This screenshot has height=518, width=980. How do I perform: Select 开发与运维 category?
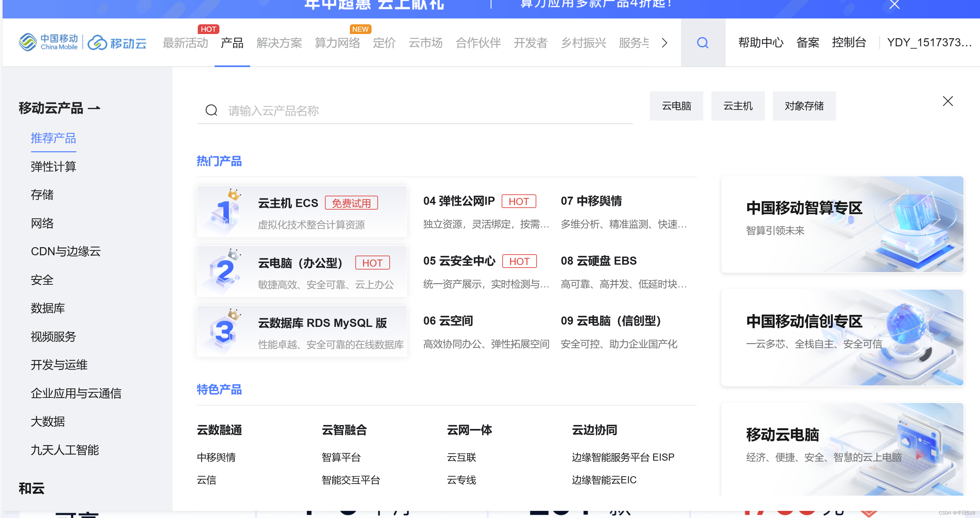click(59, 365)
